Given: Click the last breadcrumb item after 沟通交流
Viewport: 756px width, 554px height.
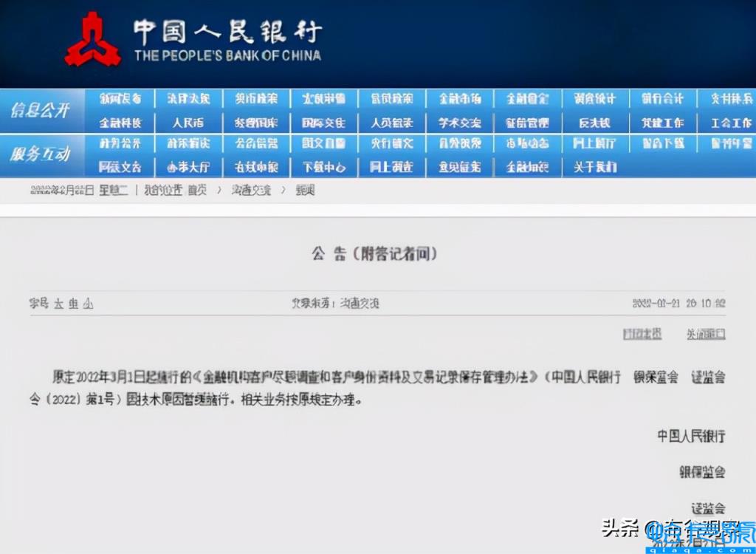Looking at the screenshot, I should coord(305,190).
